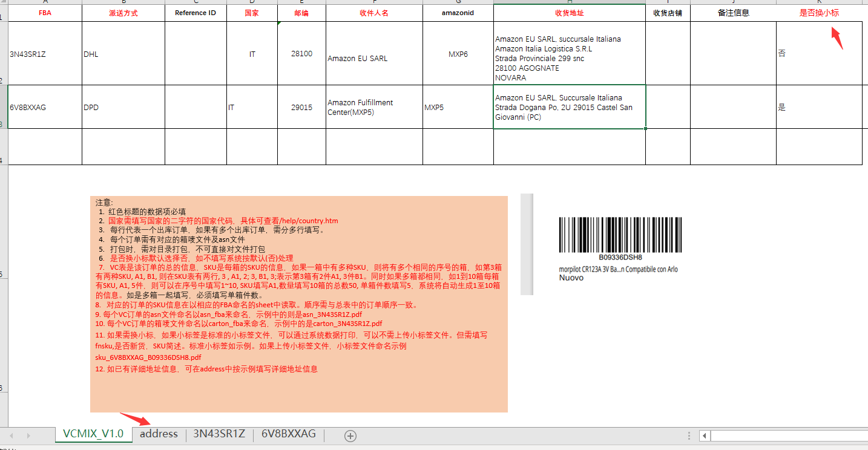Select the address cell ending with NOVARA
The height and width of the screenshot is (450, 868).
(x=570, y=53)
